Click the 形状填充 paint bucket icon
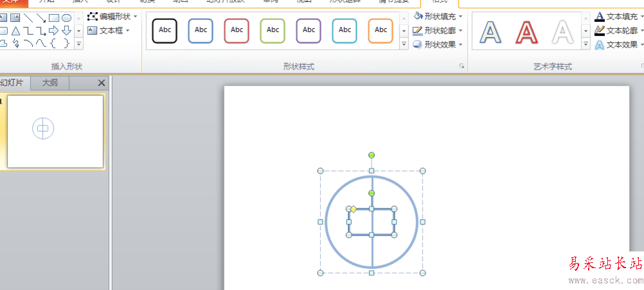 (x=418, y=16)
